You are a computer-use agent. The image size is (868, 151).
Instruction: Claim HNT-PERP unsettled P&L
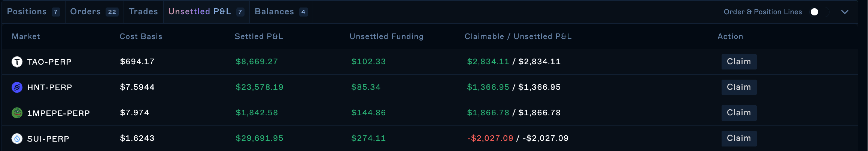(739, 87)
